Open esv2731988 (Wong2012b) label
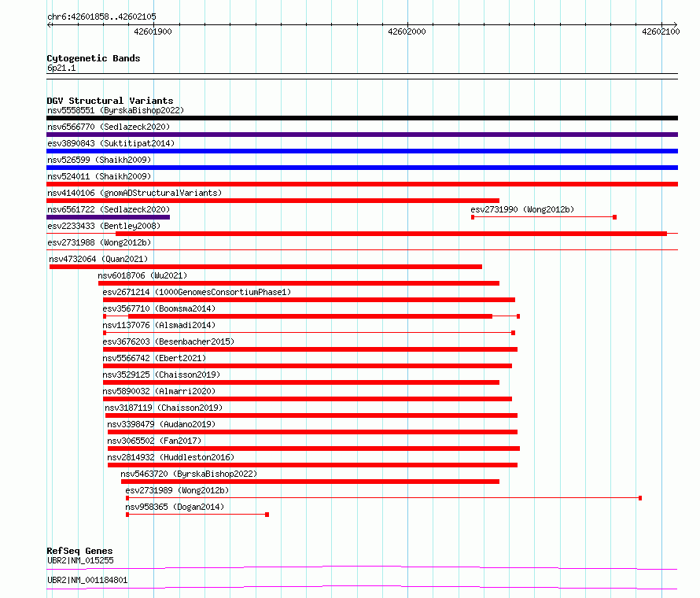Screen dimensions: 700x598 tap(99, 242)
